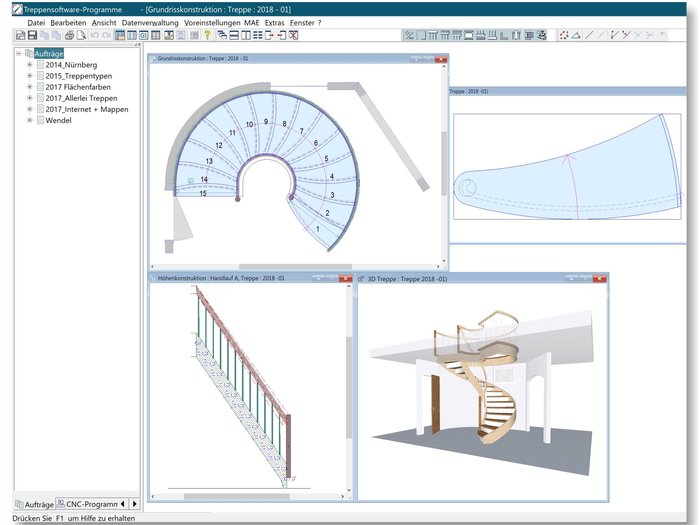Click Höhenkonstruktion window vertical scrollbar thumb
The height and width of the screenshot is (525, 700).
pos(349,388)
